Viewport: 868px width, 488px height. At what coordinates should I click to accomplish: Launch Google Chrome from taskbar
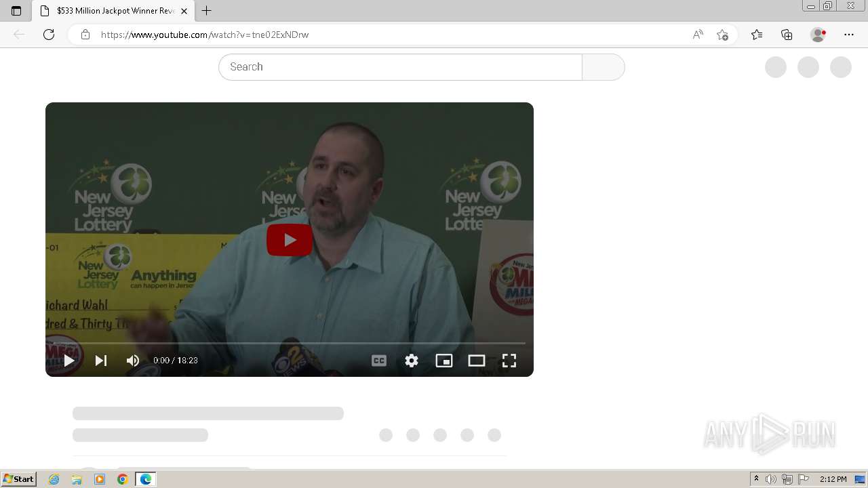[x=122, y=479]
